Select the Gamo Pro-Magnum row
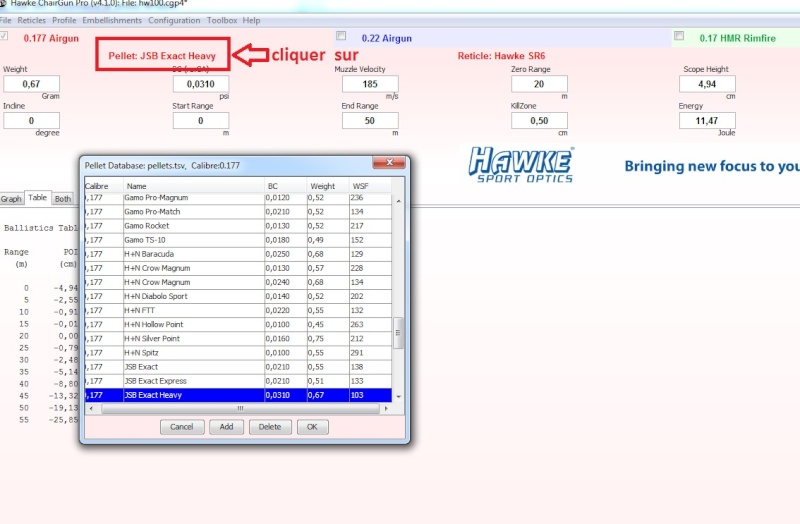 [x=238, y=197]
